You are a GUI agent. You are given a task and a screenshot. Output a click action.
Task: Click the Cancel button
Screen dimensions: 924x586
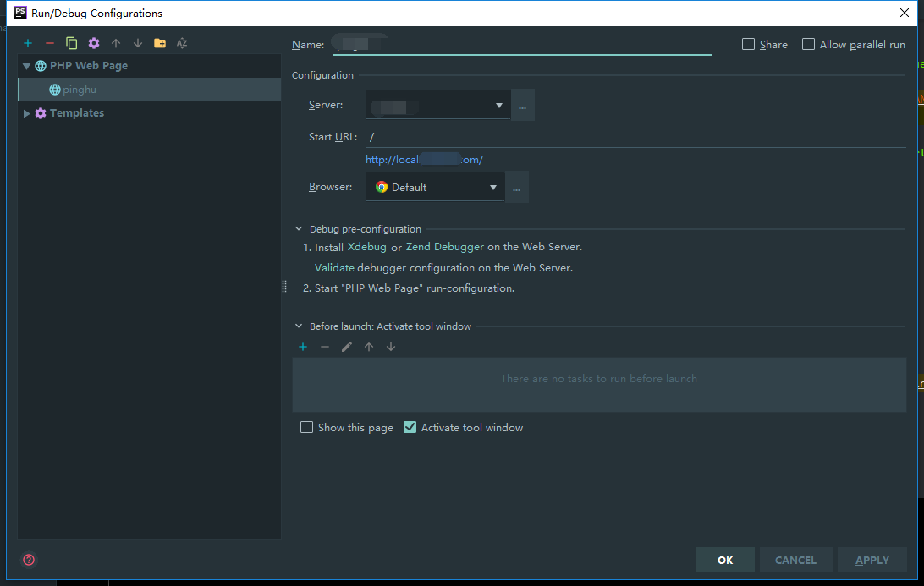(x=795, y=560)
